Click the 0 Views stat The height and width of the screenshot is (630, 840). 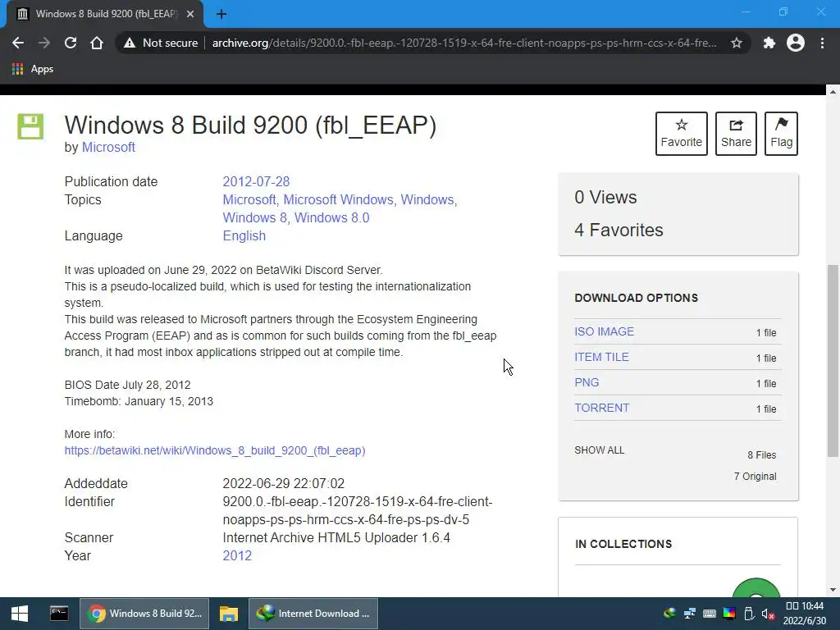pyautogui.click(x=605, y=197)
